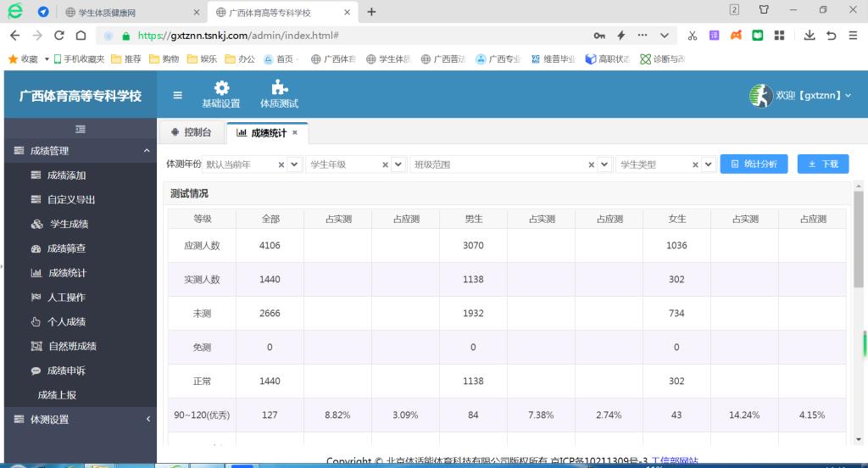
Task: Close the 成绩统计 tab
Action: tap(295, 132)
